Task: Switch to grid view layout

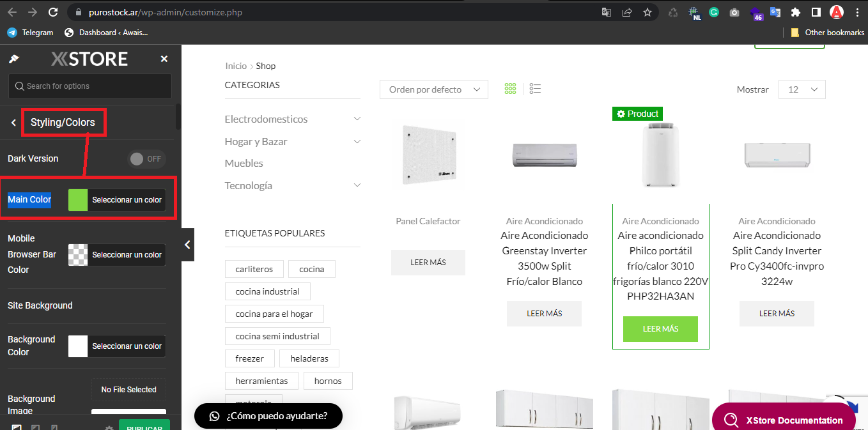Action: pos(510,89)
